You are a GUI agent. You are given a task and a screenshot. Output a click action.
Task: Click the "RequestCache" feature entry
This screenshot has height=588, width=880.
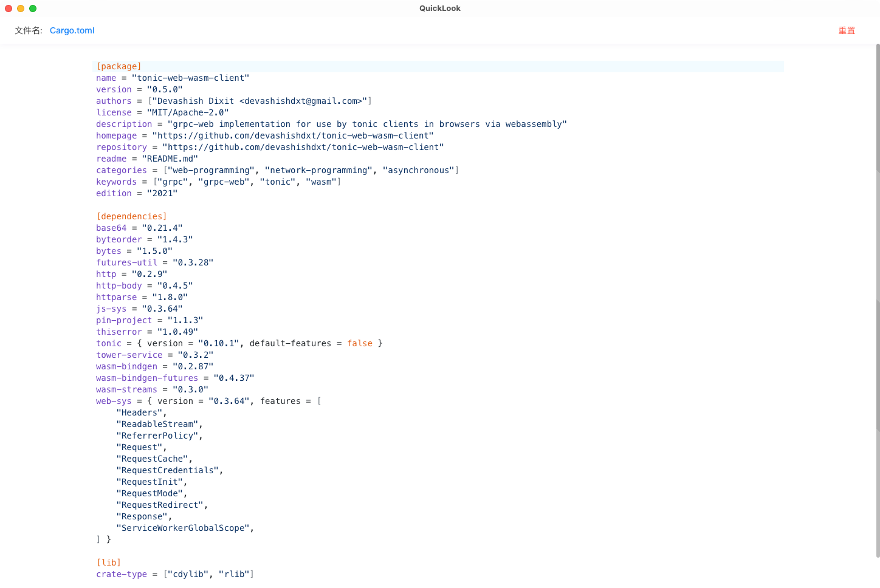tap(154, 459)
